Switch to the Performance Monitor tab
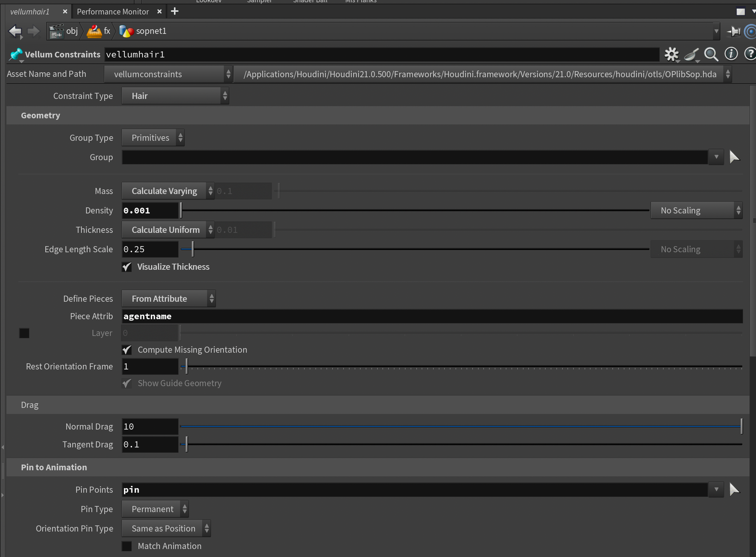 tap(113, 12)
